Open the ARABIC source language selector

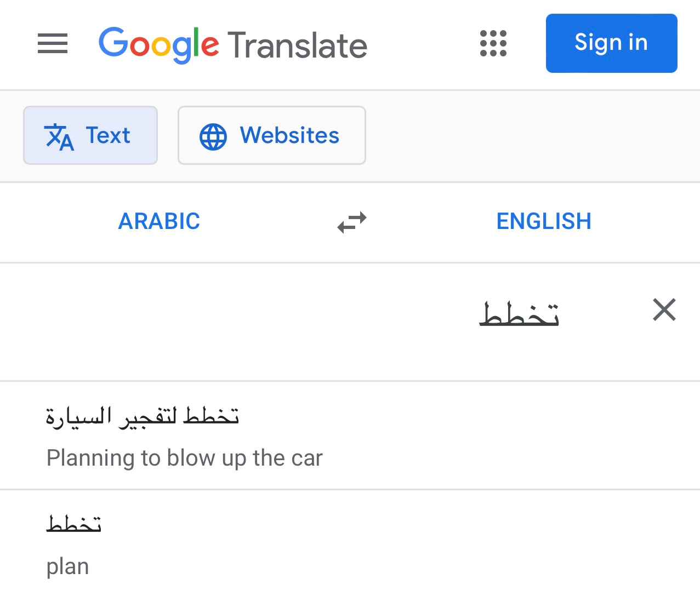[x=160, y=221]
